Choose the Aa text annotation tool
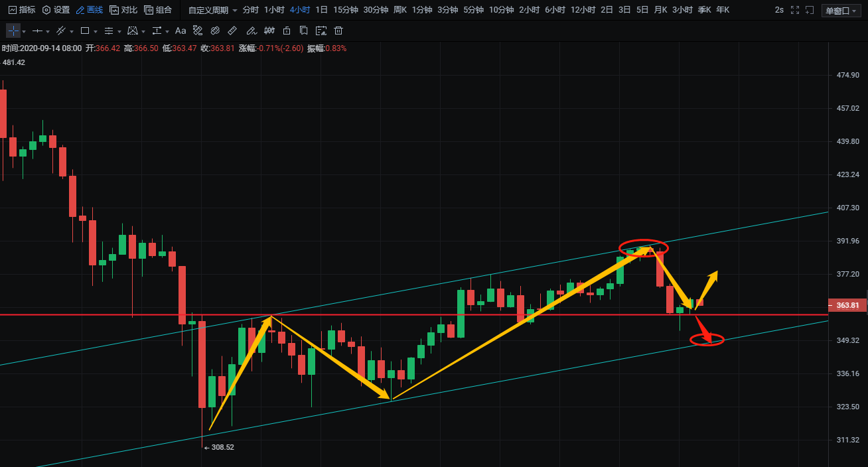Screen dimensions: 868x467 pyautogui.click(x=181, y=31)
